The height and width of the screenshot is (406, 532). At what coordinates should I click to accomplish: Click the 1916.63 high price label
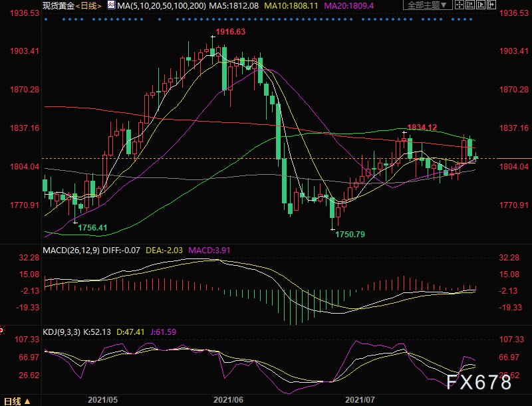(230, 32)
